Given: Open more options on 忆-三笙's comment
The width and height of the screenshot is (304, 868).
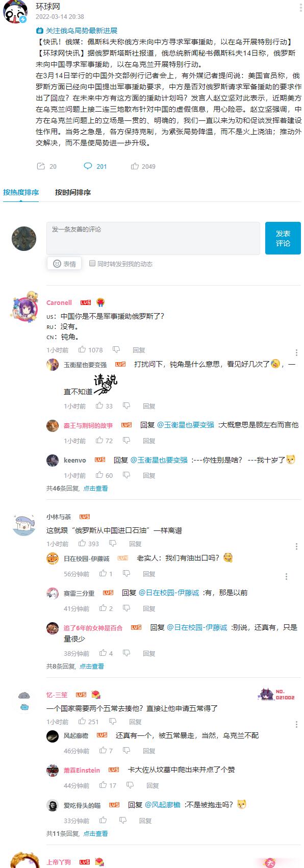Looking at the screenshot, I should 296,724.
